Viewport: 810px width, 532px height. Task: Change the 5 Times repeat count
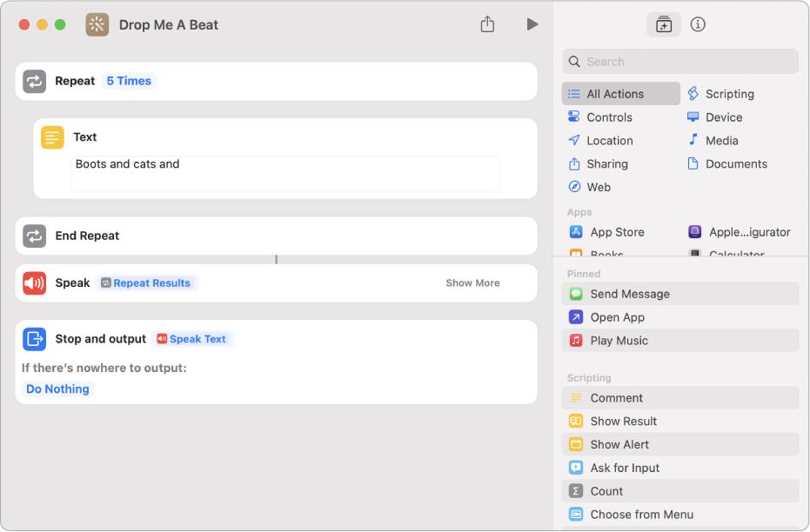tap(129, 81)
